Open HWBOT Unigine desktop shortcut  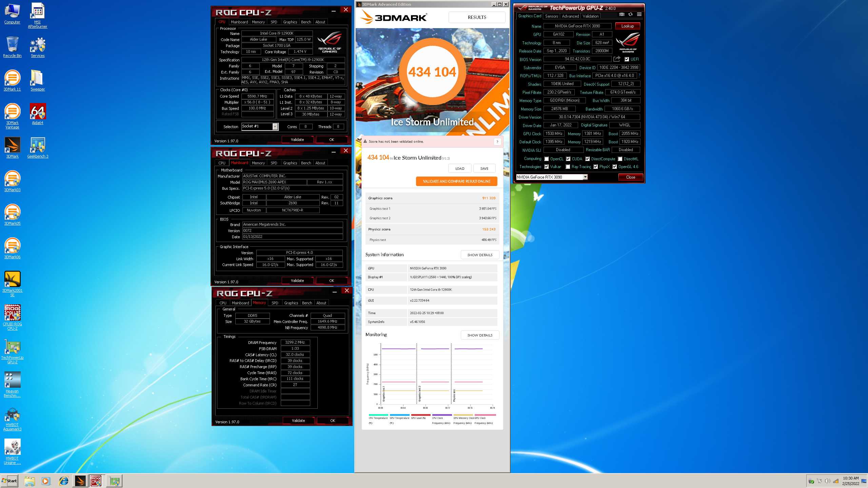point(12,451)
